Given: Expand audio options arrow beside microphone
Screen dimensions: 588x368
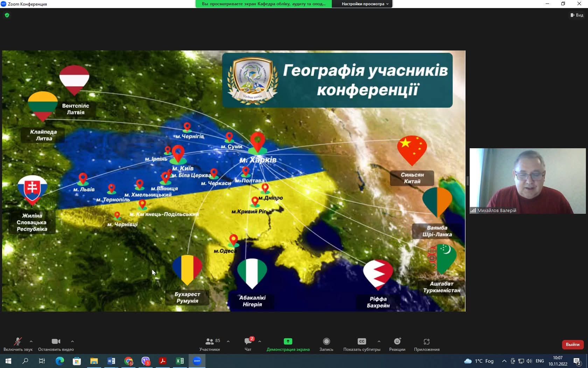Looking at the screenshot, I should tap(31, 341).
